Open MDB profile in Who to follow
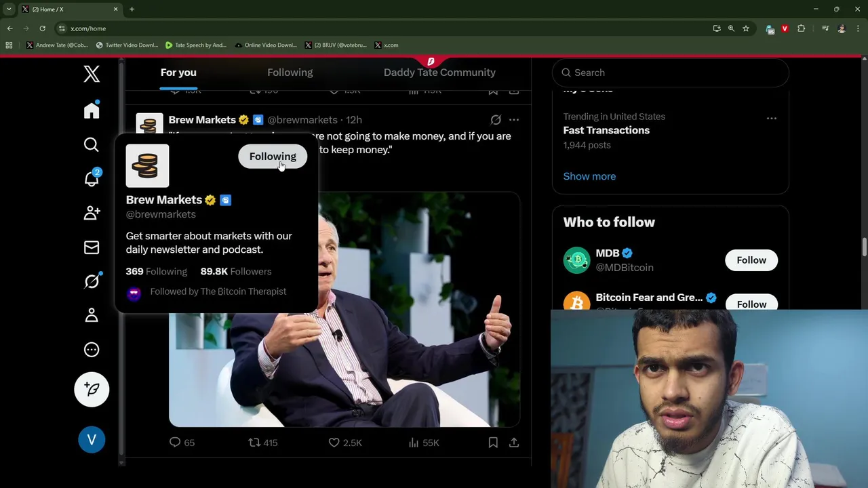The image size is (868, 488). [x=607, y=253]
